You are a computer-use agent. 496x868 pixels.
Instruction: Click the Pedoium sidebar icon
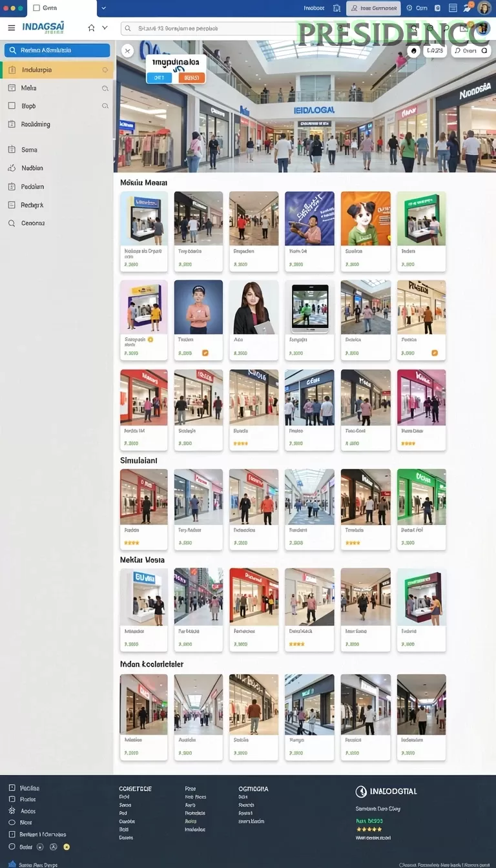(x=11, y=187)
